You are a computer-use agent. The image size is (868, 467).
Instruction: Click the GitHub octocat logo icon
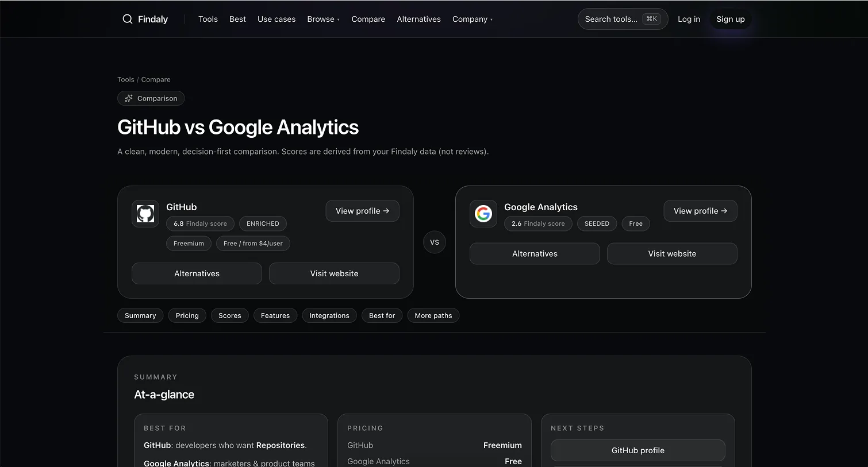click(x=145, y=214)
